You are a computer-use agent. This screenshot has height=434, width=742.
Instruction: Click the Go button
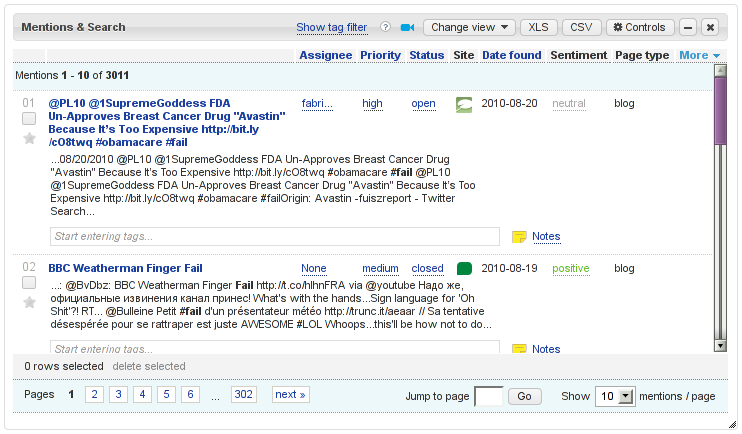click(524, 396)
